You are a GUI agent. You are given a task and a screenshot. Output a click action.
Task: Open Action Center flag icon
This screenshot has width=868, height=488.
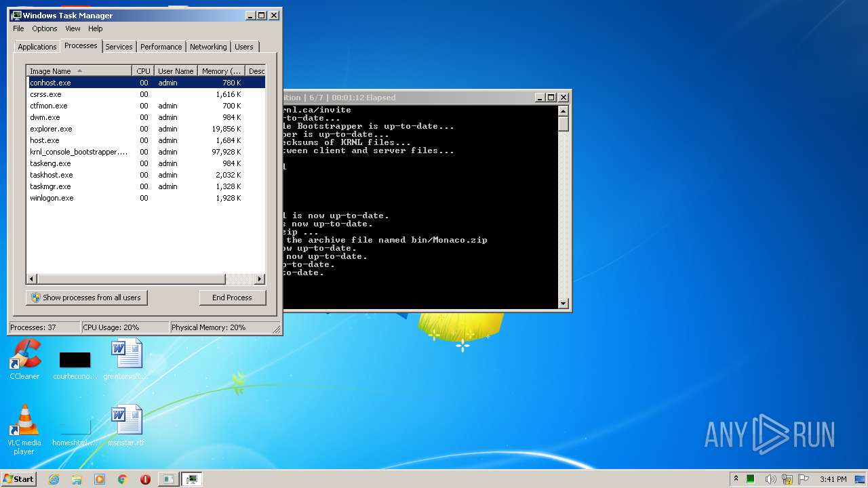click(804, 479)
